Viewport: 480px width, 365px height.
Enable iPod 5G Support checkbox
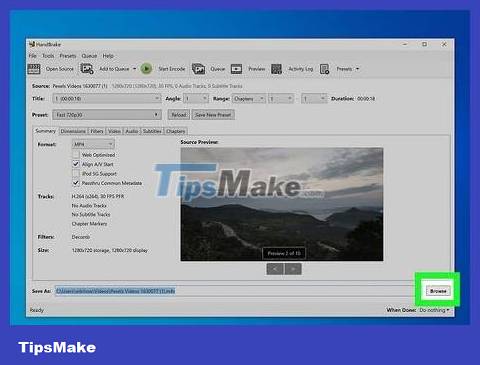pos(76,173)
